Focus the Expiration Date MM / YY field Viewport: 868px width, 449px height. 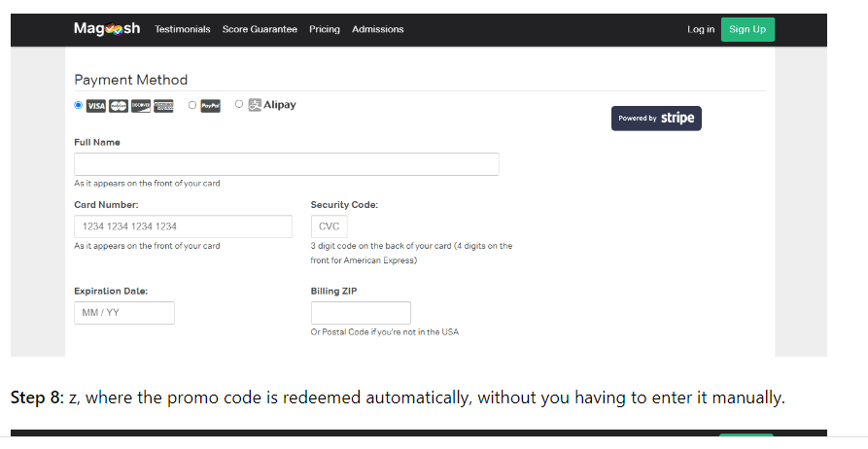tap(124, 313)
